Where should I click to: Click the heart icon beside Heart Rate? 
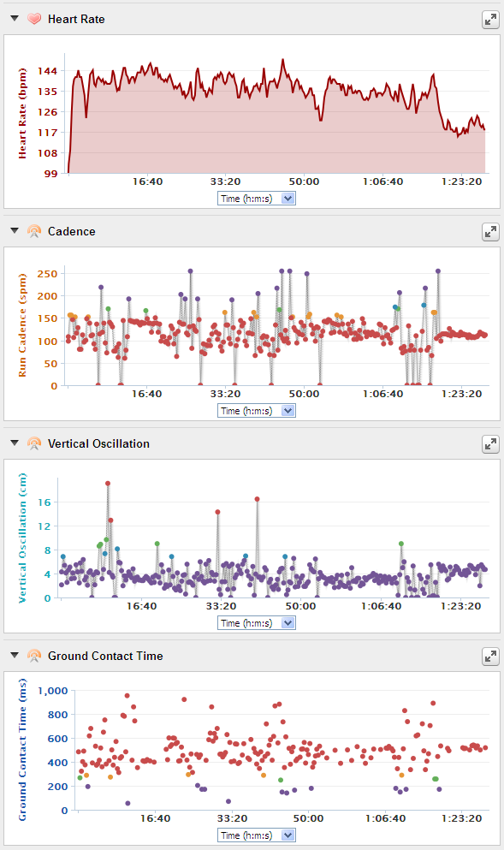(34, 19)
